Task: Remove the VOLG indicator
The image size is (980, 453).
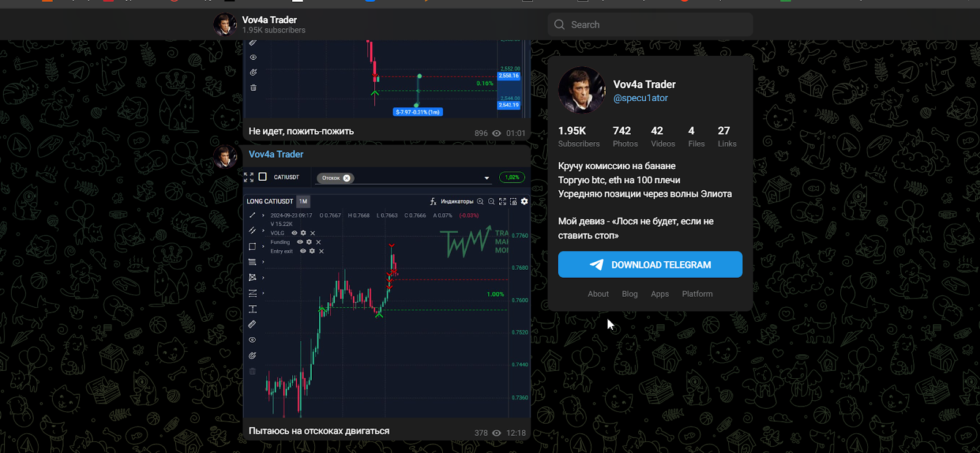Action: [312, 233]
